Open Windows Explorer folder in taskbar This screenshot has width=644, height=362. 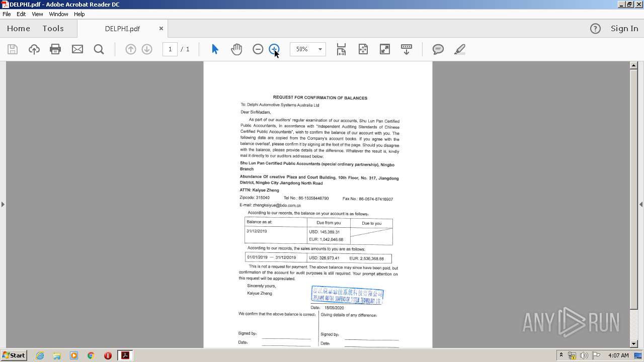tap(57, 355)
